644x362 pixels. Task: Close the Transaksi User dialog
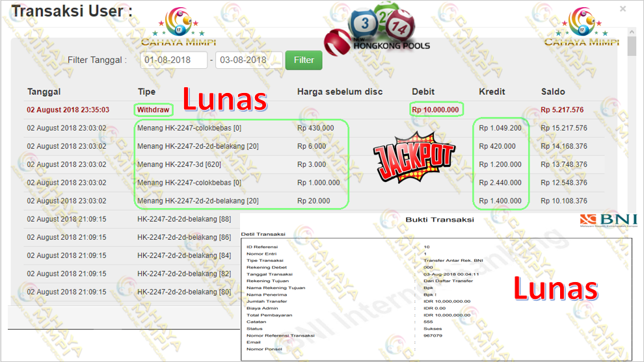point(623,9)
